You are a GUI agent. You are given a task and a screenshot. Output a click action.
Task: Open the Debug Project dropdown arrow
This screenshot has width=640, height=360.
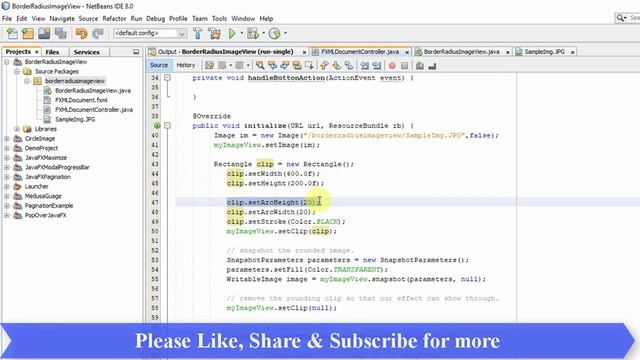(x=263, y=33)
